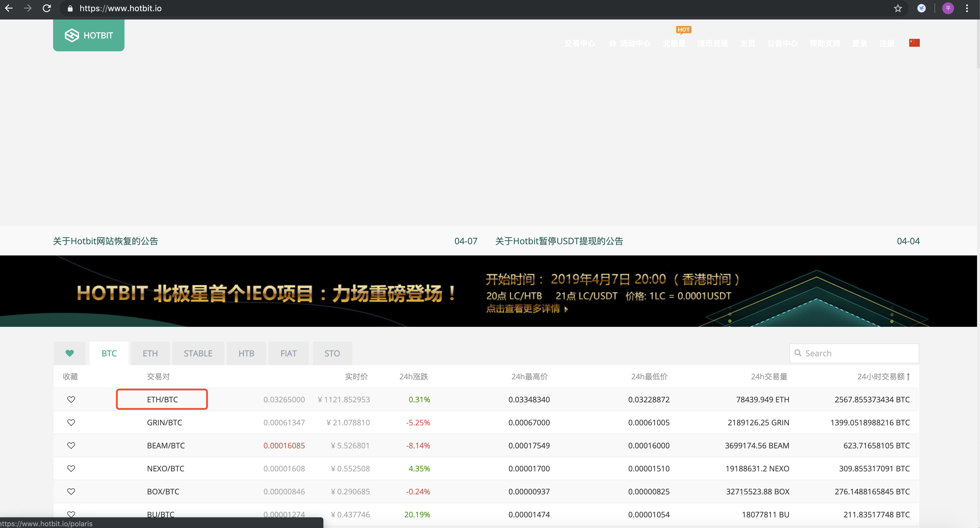
Task: Open the NEXO/BTC trading pair
Action: (x=165, y=468)
